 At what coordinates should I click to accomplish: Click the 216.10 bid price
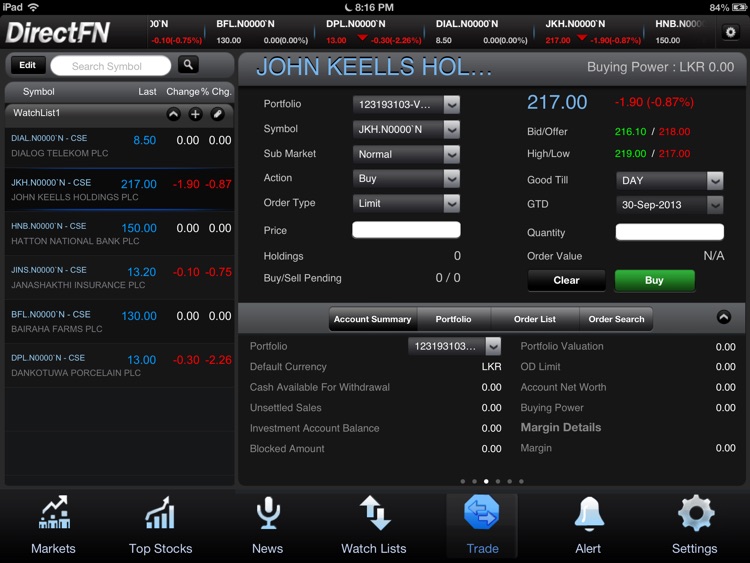coord(630,132)
